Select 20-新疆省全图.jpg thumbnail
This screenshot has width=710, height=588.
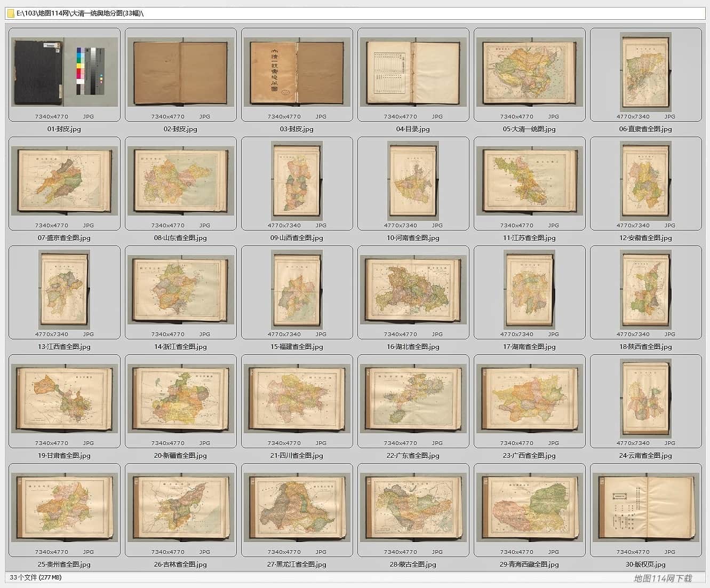(x=181, y=401)
